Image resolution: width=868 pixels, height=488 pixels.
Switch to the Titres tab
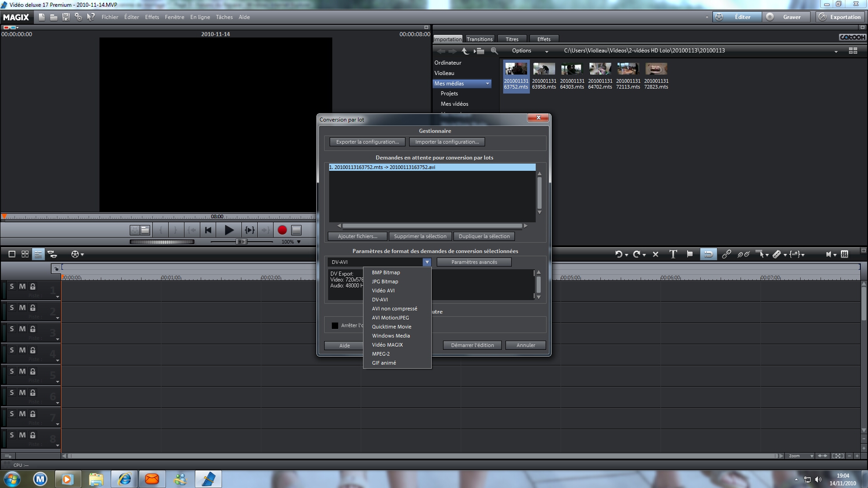[512, 39]
